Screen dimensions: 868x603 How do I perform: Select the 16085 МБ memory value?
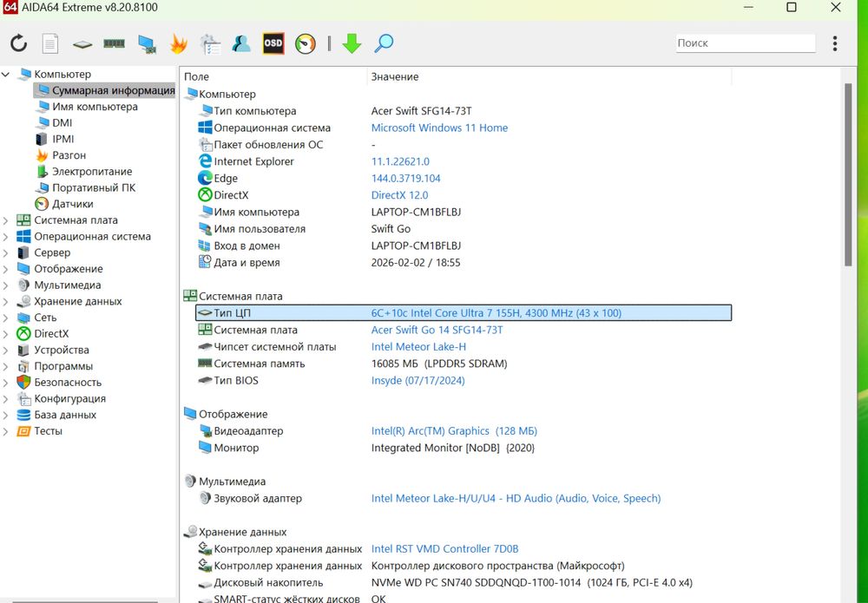pos(439,364)
